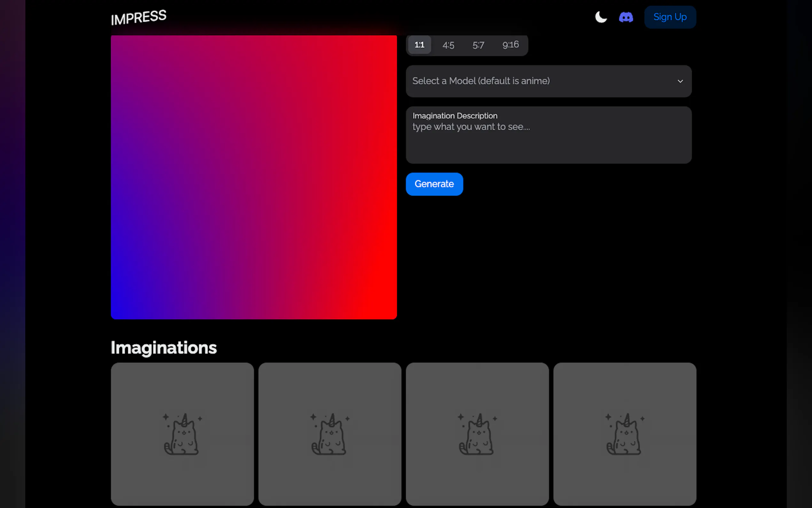Click placeholder text 'type what you want to see'

point(471,127)
